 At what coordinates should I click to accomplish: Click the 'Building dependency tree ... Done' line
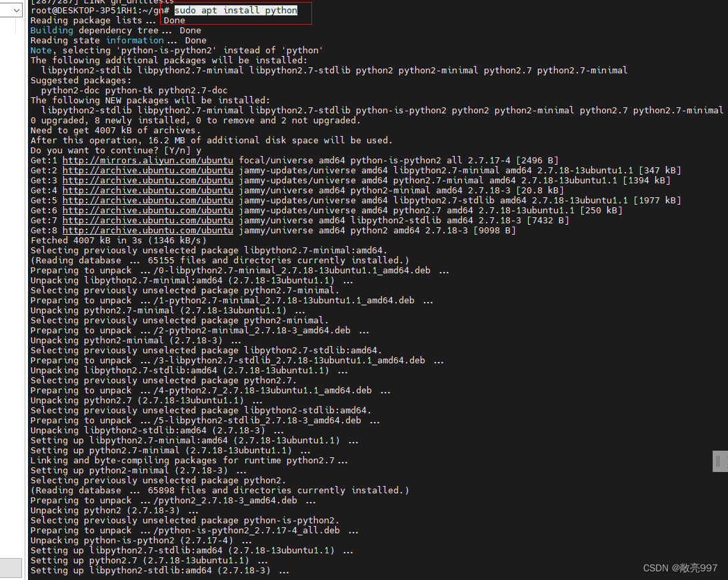[115, 31]
